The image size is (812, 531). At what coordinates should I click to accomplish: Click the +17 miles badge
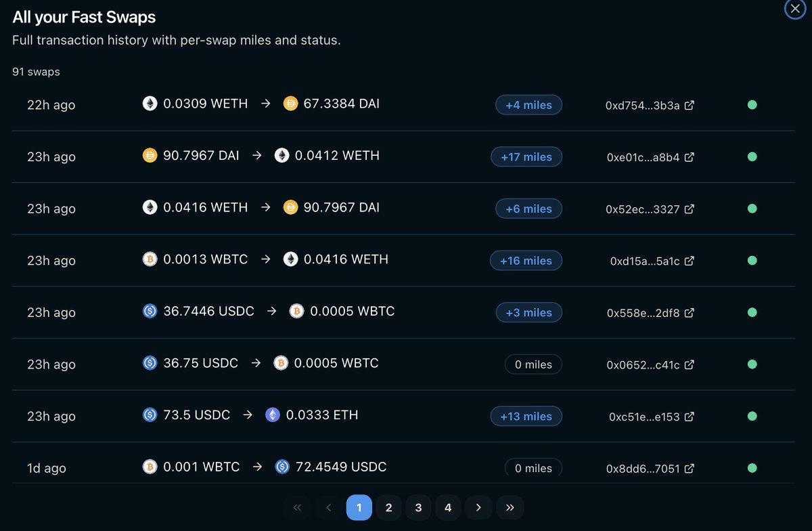click(526, 156)
